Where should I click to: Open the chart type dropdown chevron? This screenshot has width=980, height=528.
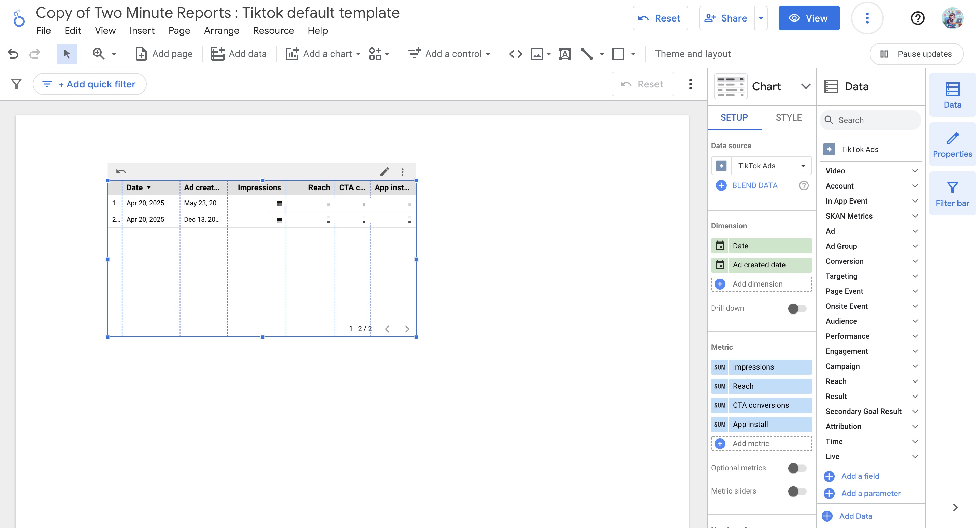[805, 86]
